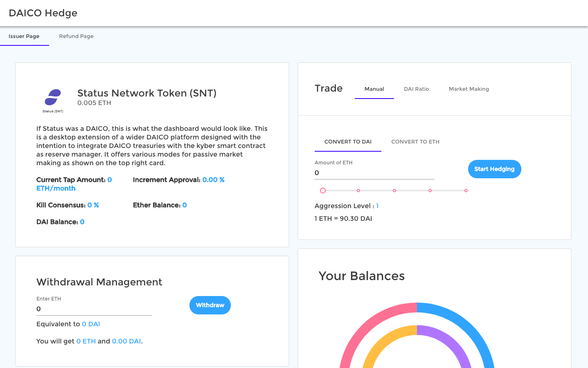Click the Your Balances heading
The width and height of the screenshot is (588, 368).
point(362,276)
